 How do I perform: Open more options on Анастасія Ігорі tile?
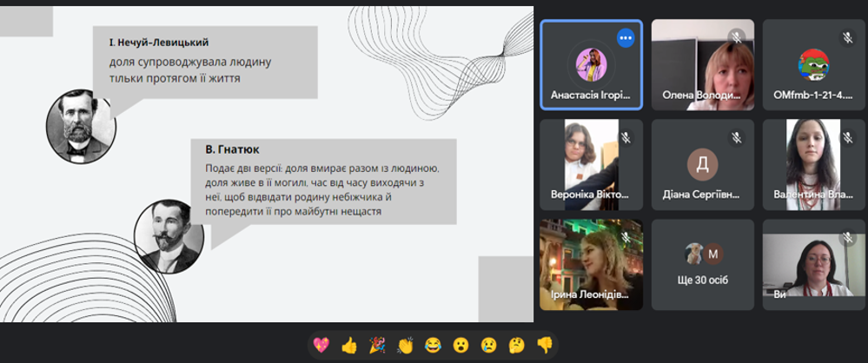626,38
